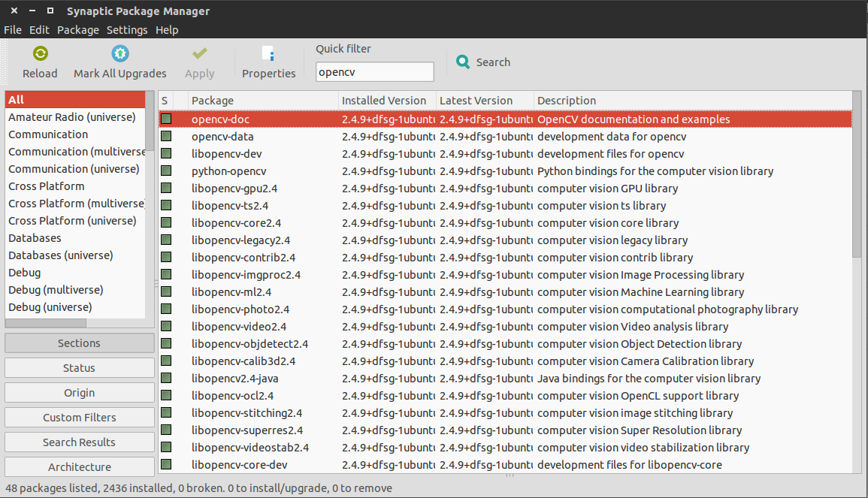This screenshot has height=498, width=868.
Task: Click the Apply checkmark icon
Action: (199, 54)
